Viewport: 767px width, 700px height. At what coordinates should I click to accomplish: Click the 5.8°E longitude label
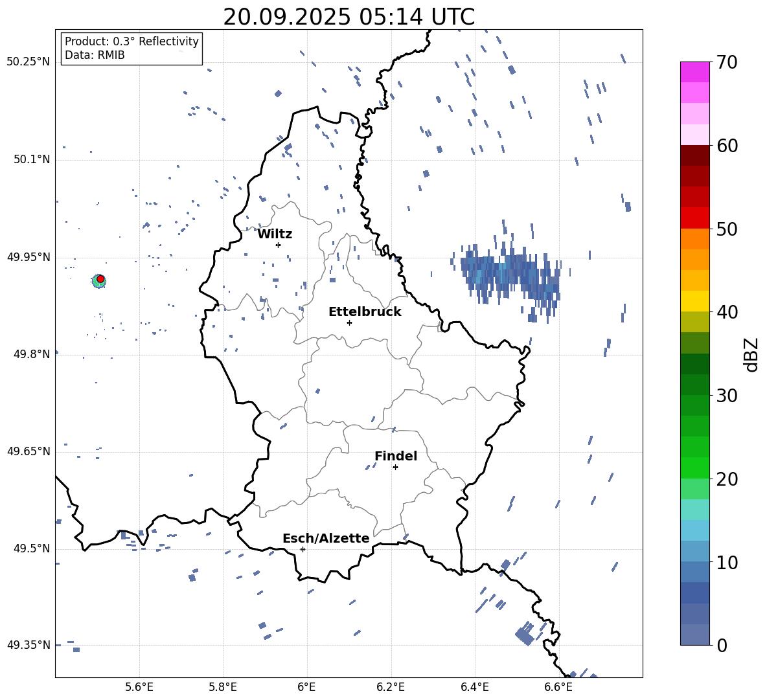point(223,688)
